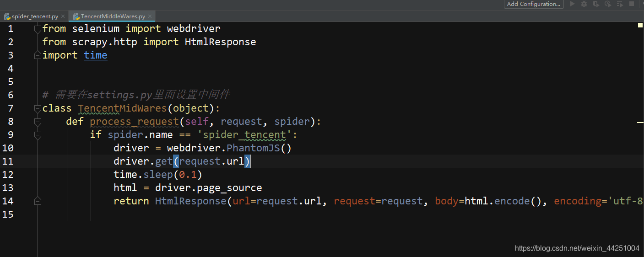Click line number 6 in the gutter
The image size is (644, 257).
point(10,95)
